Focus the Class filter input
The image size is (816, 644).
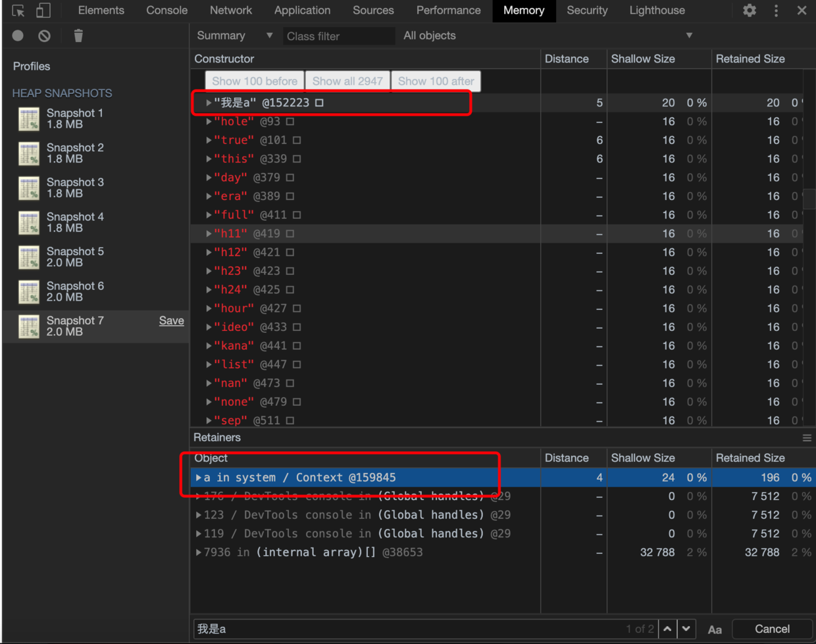[339, 36]
